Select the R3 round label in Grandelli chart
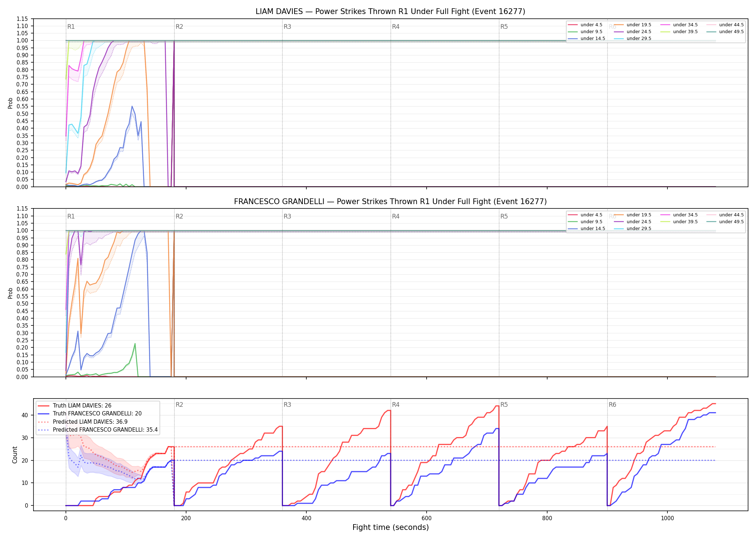 (x=287, y=216)
